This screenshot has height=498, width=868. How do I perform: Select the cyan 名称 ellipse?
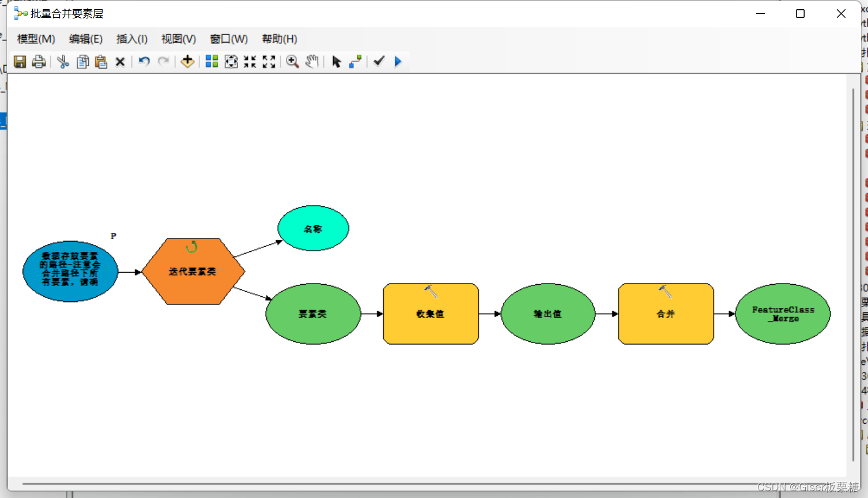click(313, 228)
